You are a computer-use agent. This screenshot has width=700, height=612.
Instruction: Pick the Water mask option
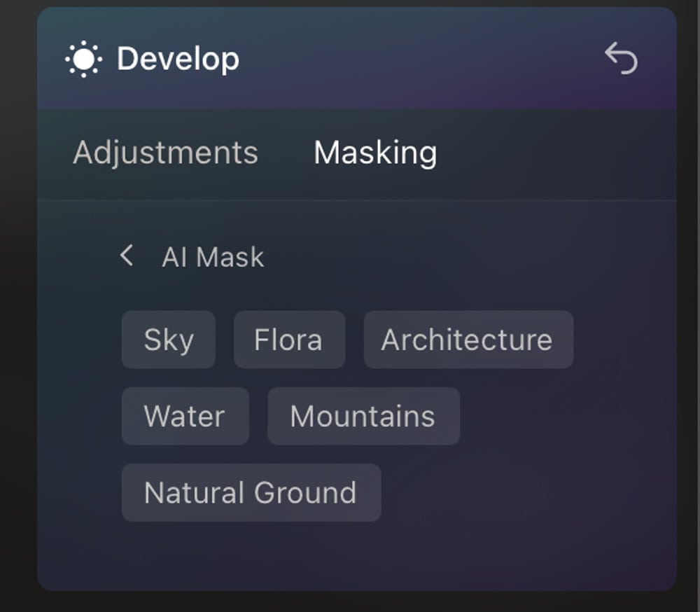pos(185,416)
